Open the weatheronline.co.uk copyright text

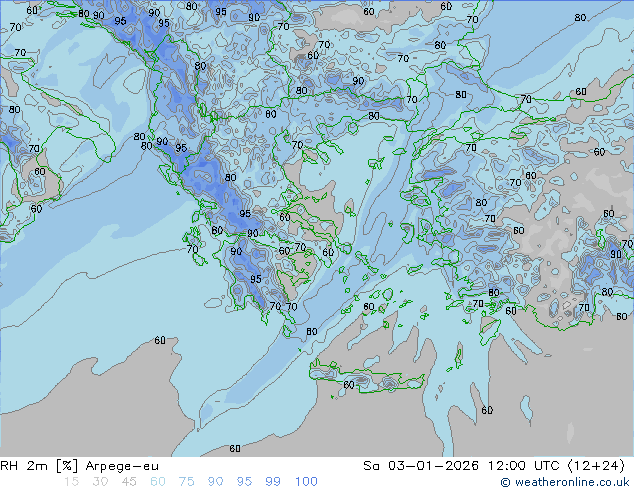[565, 482]
